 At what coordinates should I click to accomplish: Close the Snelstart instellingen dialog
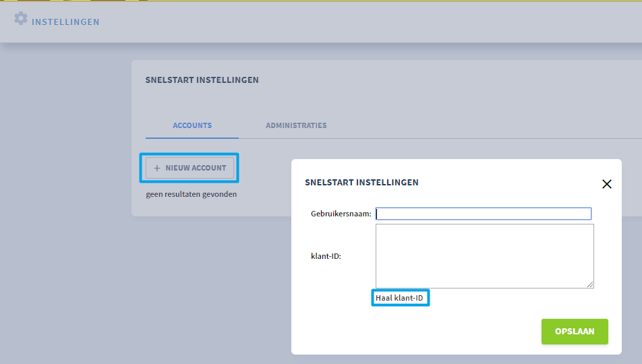point(607,184)
